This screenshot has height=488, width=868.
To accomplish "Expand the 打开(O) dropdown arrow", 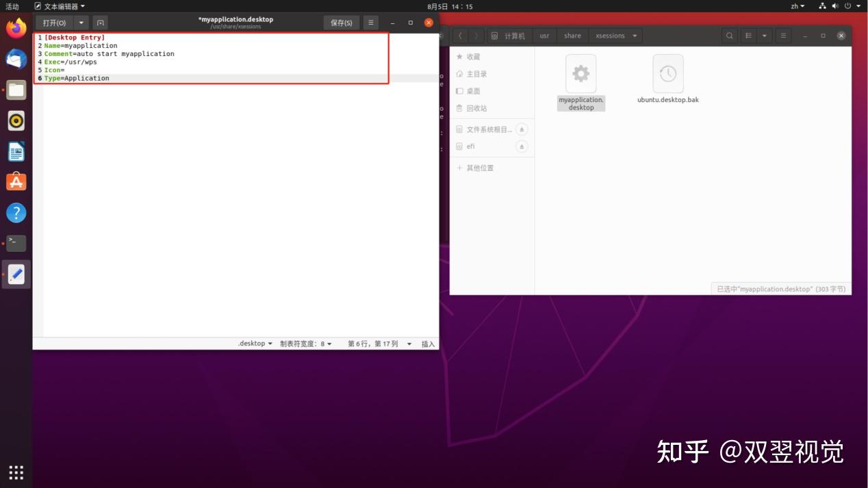I will coord(80,23).
